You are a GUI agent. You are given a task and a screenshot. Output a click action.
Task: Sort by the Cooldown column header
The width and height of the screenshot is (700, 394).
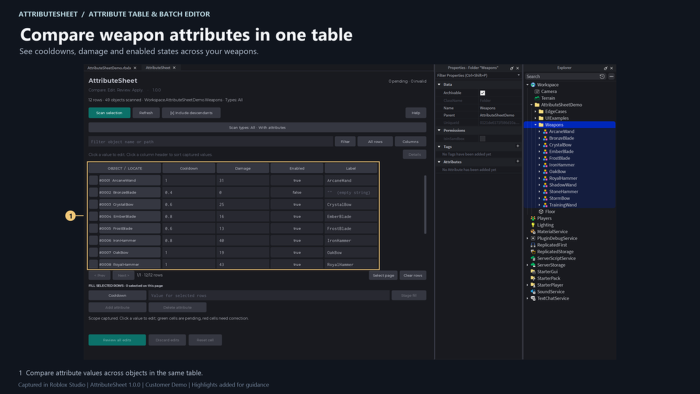[189, 168]
